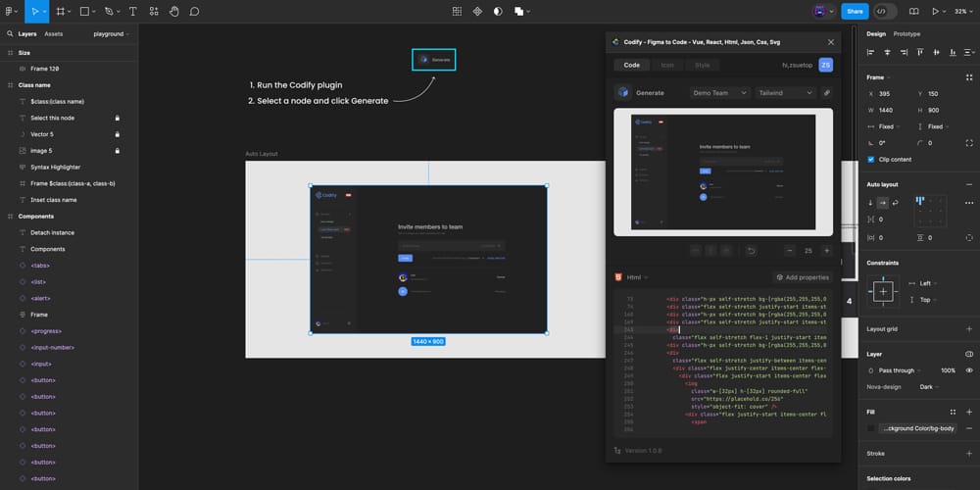Open the Html language dropdown
This screenshot has width=980, height=490.
tap(631, 277)
